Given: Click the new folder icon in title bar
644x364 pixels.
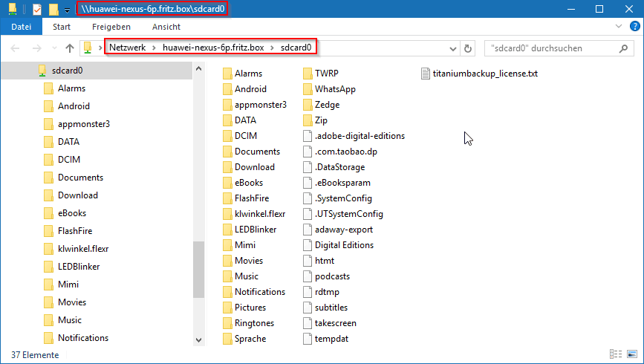Looking at the screenshot, I should click(x=53, y=9).
